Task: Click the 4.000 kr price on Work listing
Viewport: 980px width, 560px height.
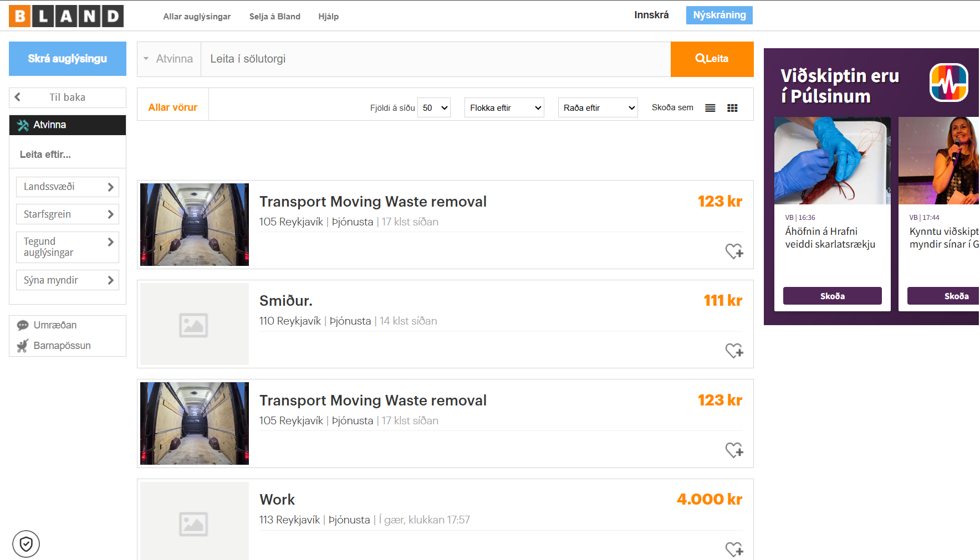Action: pos(710,500)
